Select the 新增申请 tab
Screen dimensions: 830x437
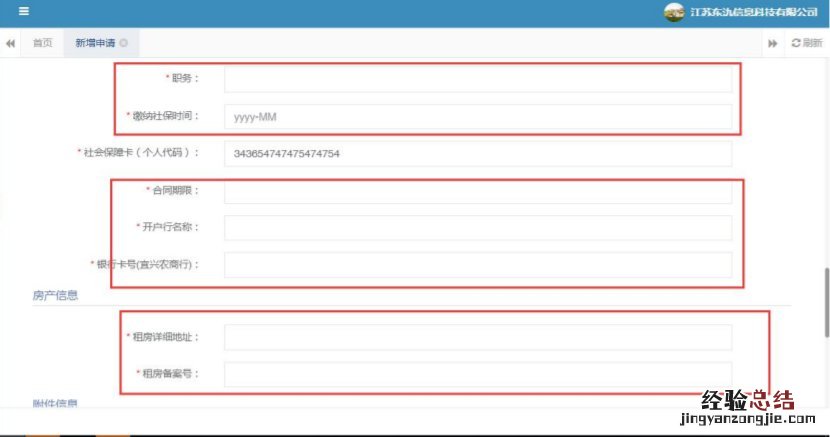point(95,43)
